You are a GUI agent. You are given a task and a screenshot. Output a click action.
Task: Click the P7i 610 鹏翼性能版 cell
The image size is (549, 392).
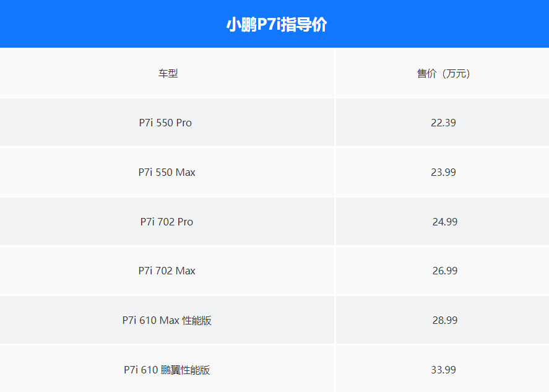point(166,370)
